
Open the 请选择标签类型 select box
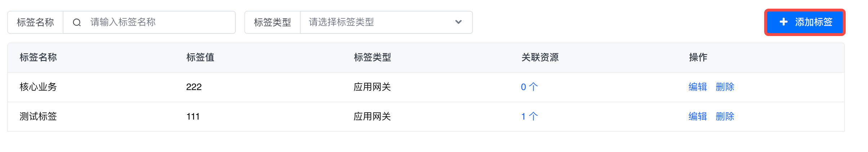pyautogui.click(x=378, y=22)
